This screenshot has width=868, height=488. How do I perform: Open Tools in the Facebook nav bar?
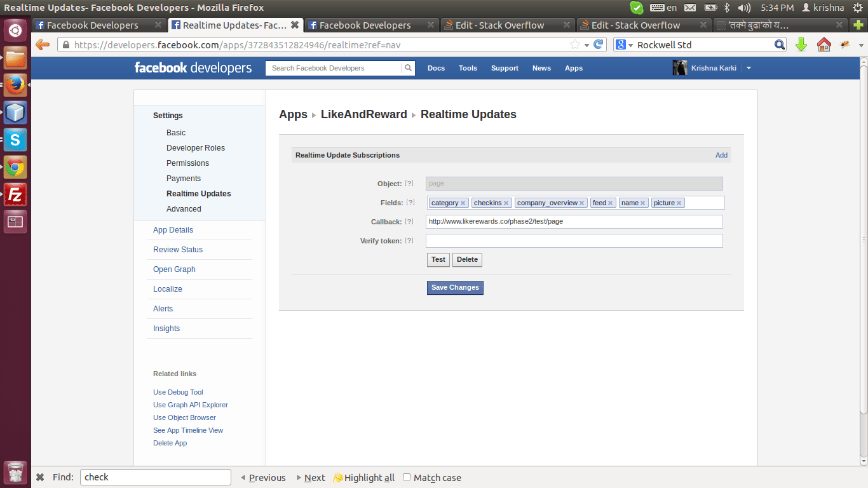(468, 68)
